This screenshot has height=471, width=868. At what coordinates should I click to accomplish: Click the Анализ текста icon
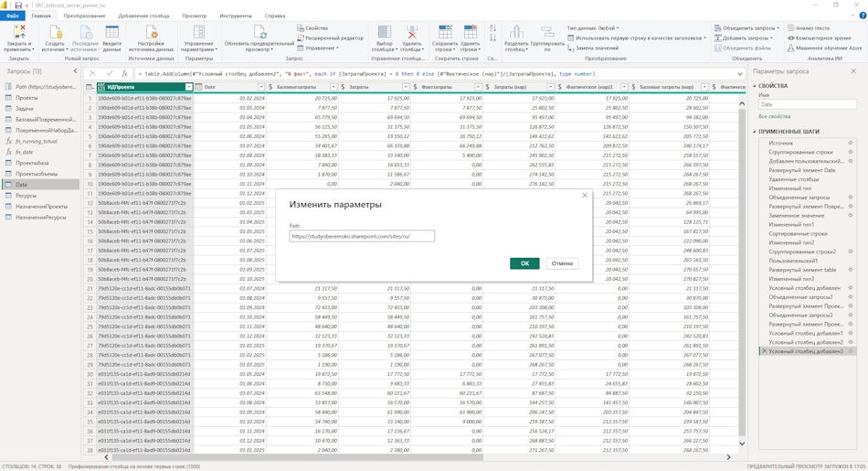pos(790,27)
